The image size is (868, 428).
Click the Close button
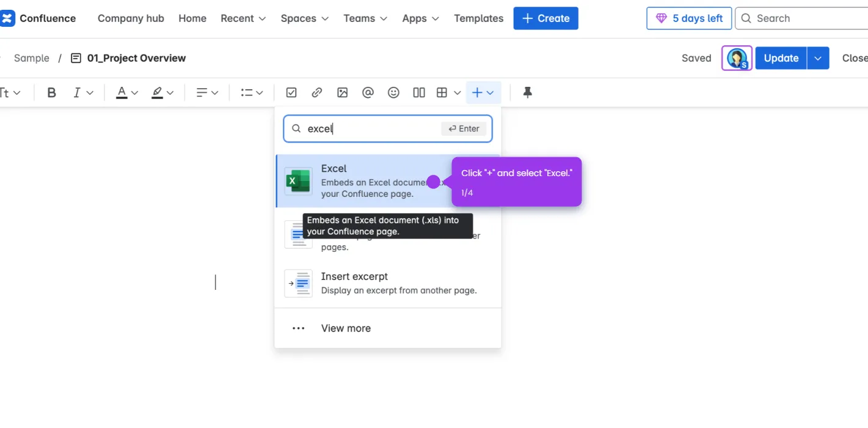[x=855, y=58]
